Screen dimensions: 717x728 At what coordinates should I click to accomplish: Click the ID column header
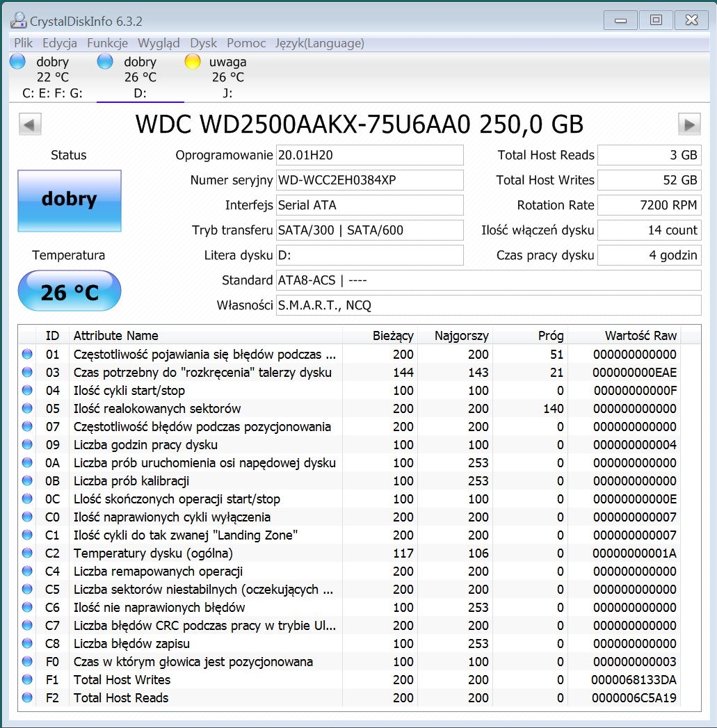[x=52, y=336]
